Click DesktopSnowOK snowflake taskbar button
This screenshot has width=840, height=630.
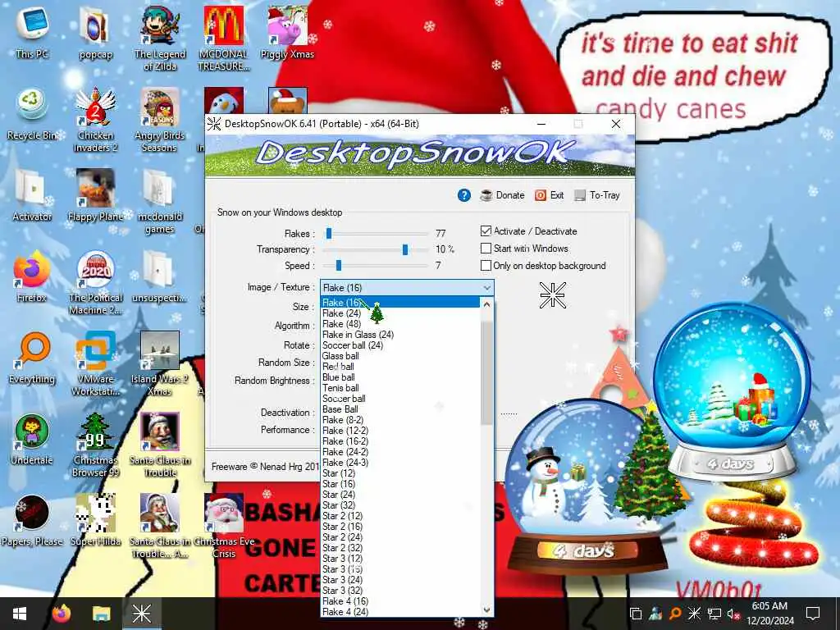point(142,614)
